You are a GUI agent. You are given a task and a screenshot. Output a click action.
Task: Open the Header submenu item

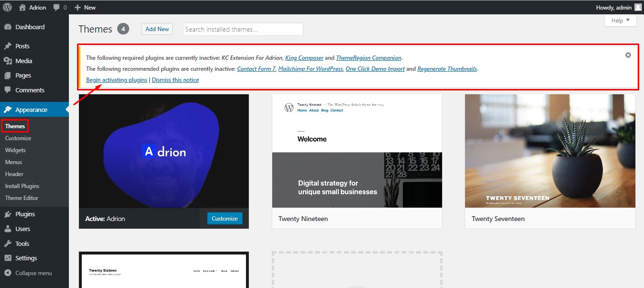(14, 174)
